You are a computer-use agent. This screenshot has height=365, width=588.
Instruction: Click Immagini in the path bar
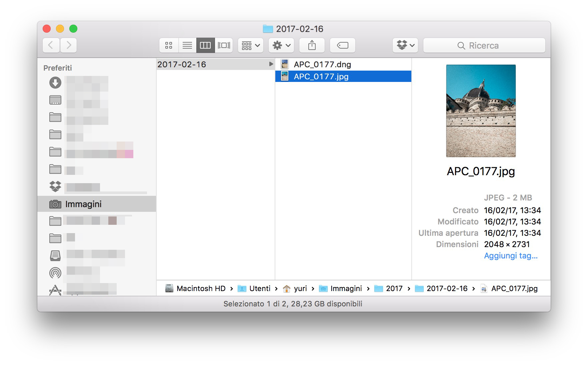click(340, 288)
